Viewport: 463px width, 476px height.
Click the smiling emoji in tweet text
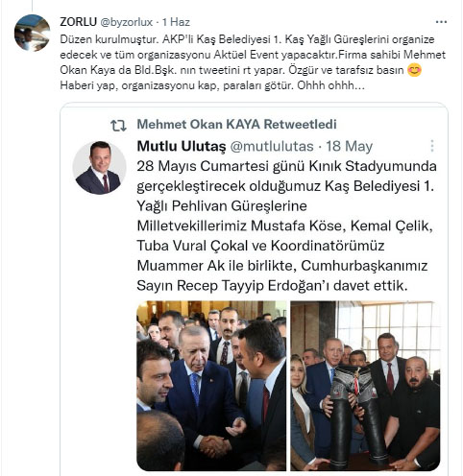click(x=414, y=70)
